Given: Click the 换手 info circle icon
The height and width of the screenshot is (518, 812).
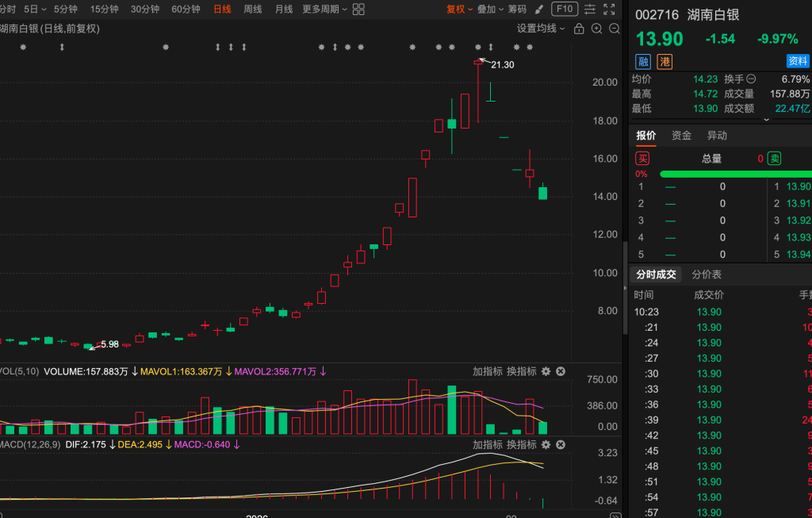Looking at the screenshot, I should coord(751,79).
